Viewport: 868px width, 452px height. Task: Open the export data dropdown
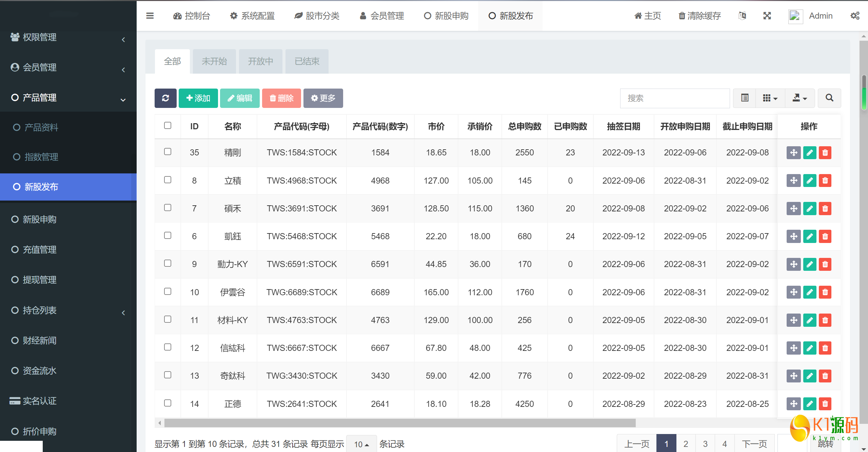(x=800, y=98)
